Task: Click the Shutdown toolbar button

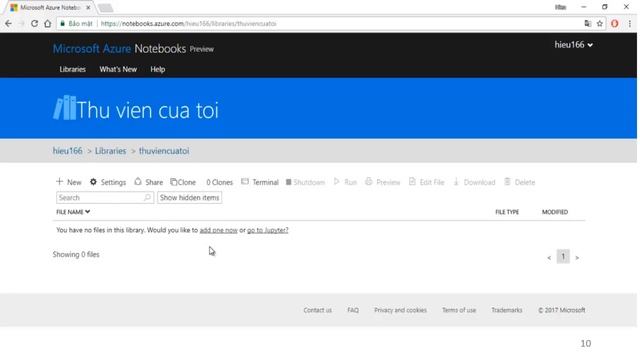Action: click(x=305, y=182)
